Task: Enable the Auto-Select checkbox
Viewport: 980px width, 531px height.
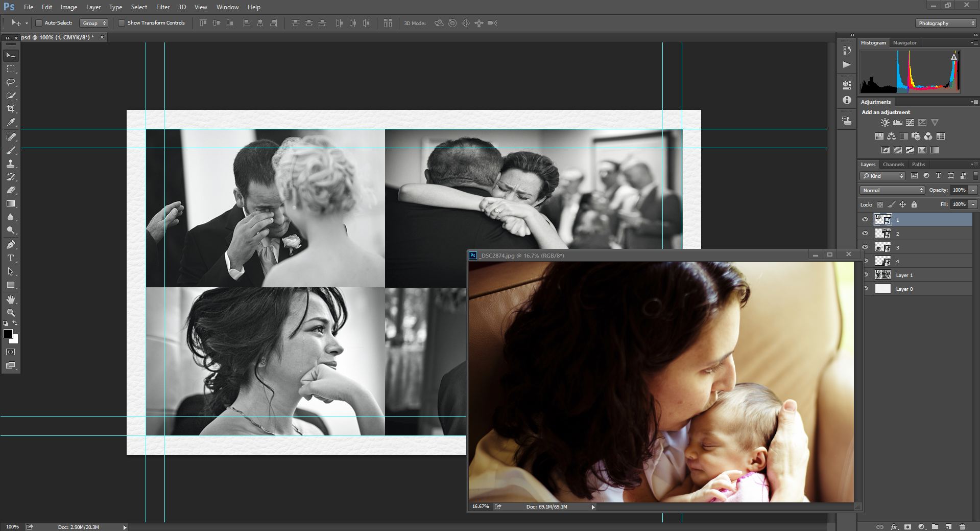Action: 39,23
